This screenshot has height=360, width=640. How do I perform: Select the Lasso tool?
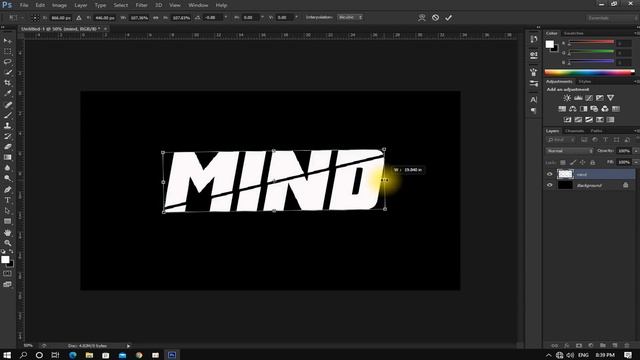point(7,62)
